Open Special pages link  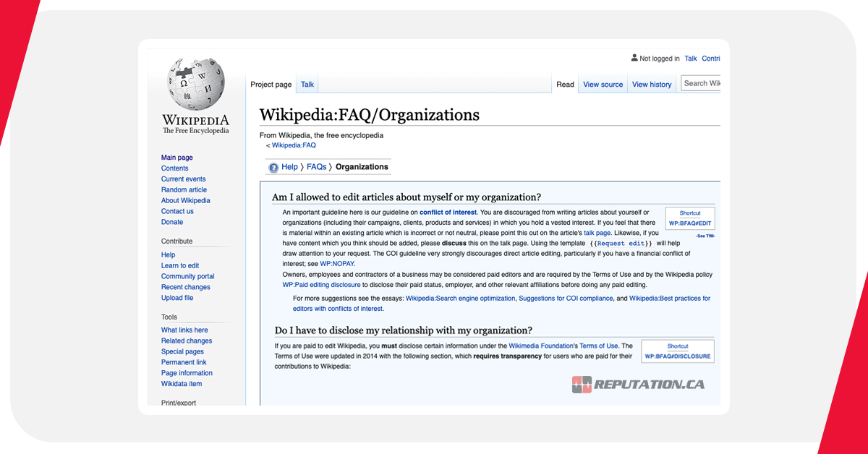[182, 352]
